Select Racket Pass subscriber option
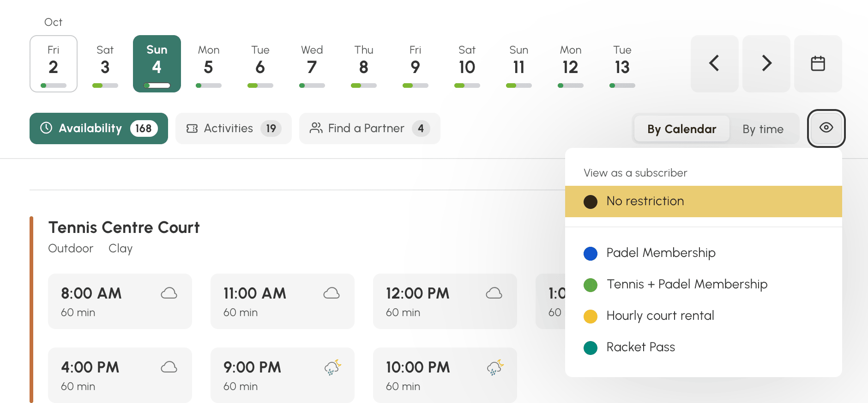 point(704,347)
